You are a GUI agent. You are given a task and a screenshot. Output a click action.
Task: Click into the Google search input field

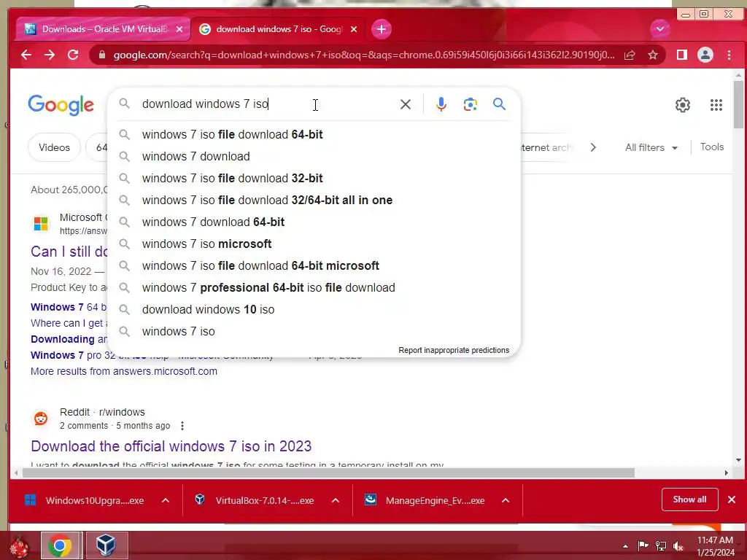point(267,104)
